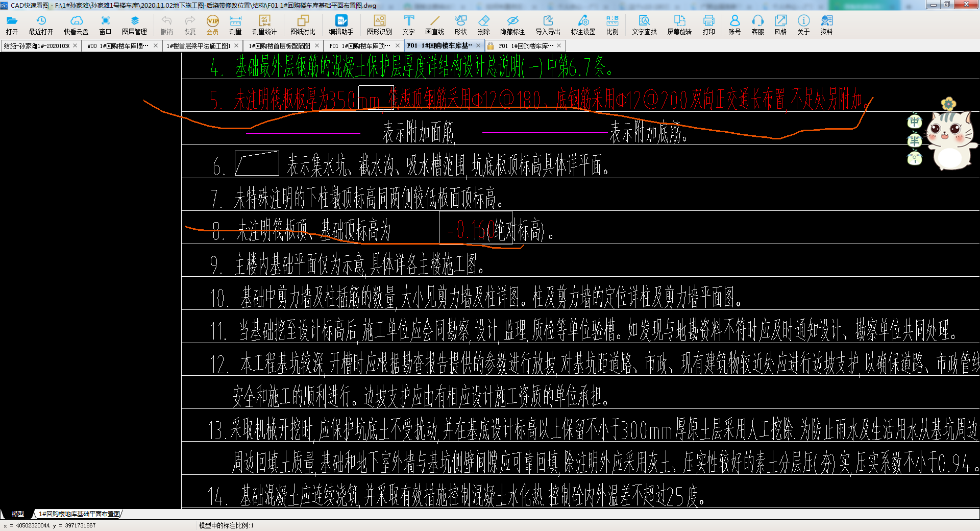Close the W00 1#回购楼车库墙 tab
Image resolution: width=980 pixels, height=531 pixels.
pyautogui.click(x=156, y=45)
